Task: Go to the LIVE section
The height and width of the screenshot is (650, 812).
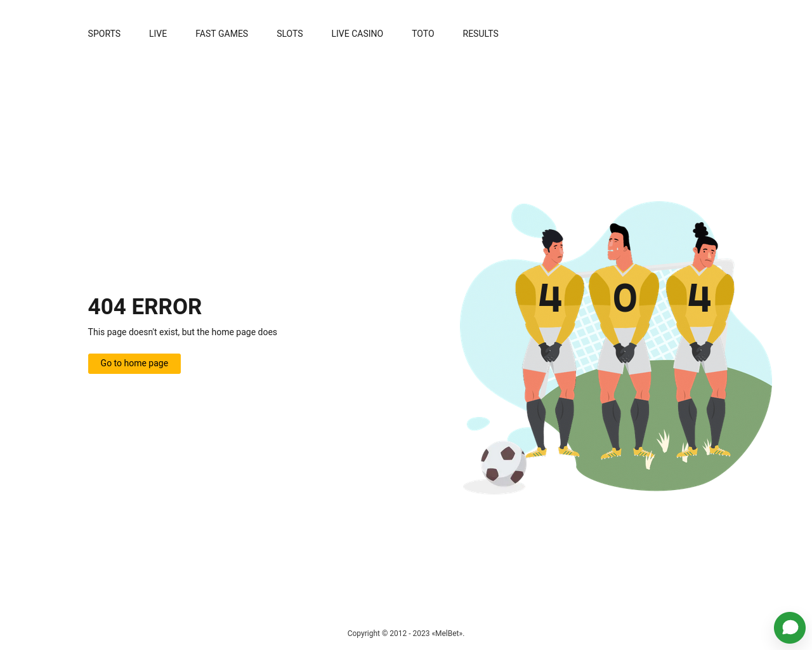Action: coord(158,34)
